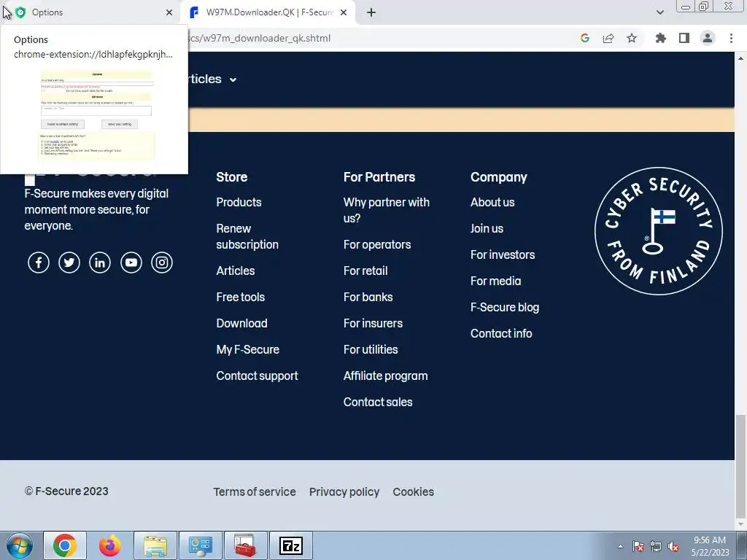Switch to the Options tab
The height and width of the screenshot is (560, 747).
tap(90, 12)
